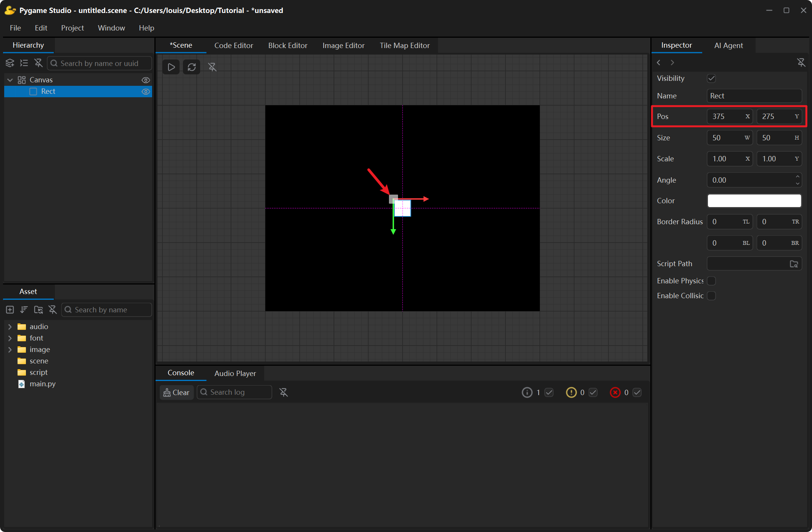
Task: Click the unpin icon in Console toolbar
Action: pos(284,392)
